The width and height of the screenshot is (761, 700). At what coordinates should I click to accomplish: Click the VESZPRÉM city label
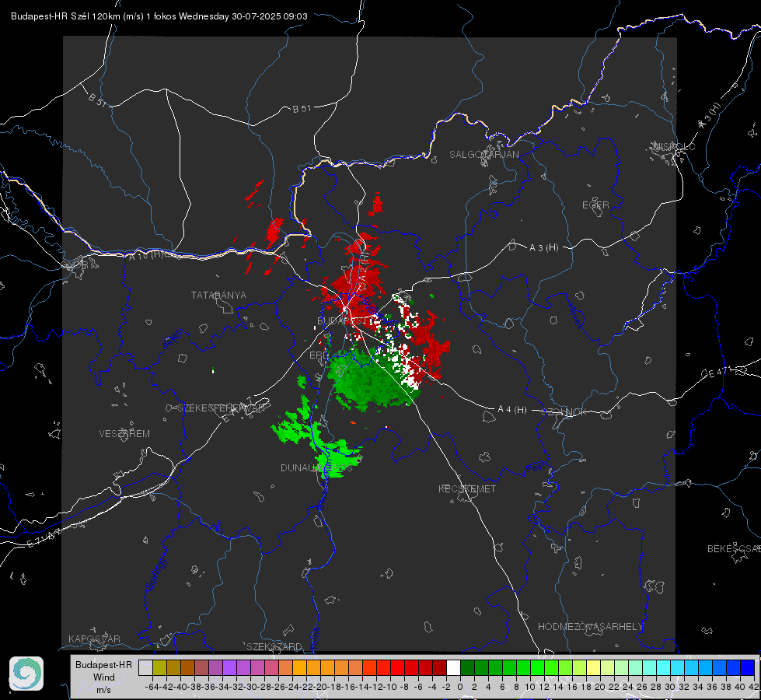pyautogui.click(x=124, y=433)
